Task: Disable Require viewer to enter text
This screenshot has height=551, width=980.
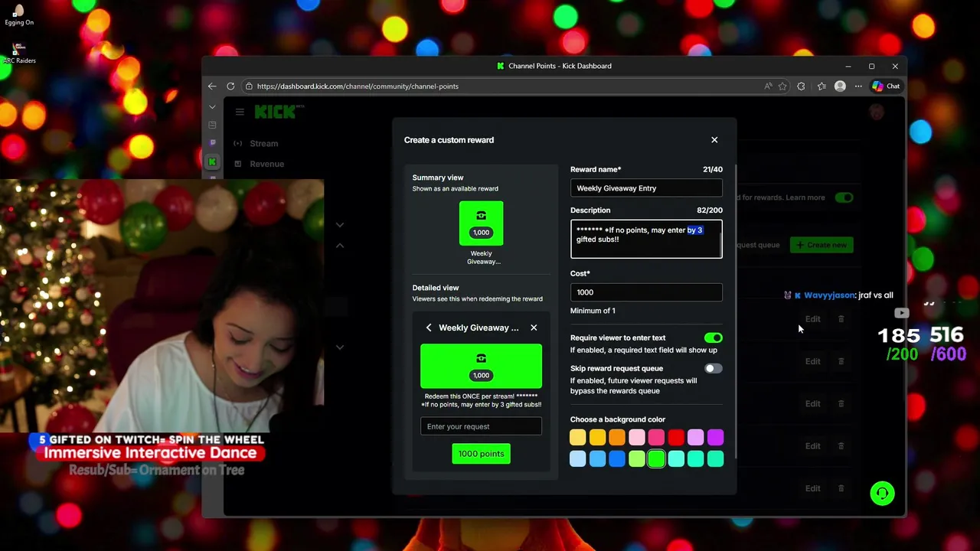Action: [x=713, y=337]
